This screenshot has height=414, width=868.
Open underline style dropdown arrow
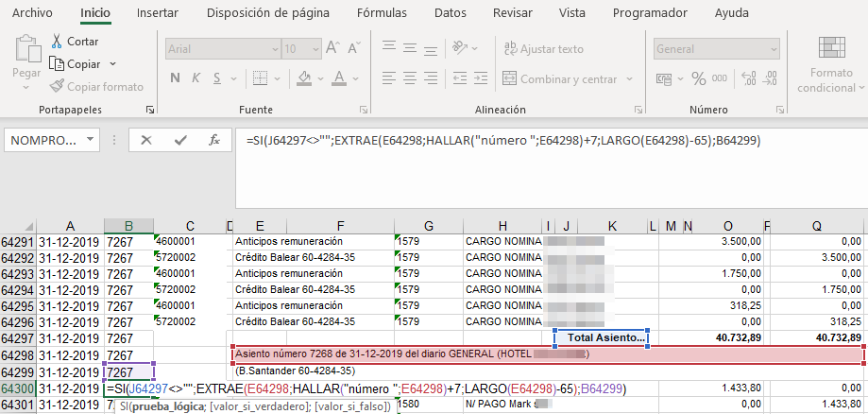[x=233, y=78]
